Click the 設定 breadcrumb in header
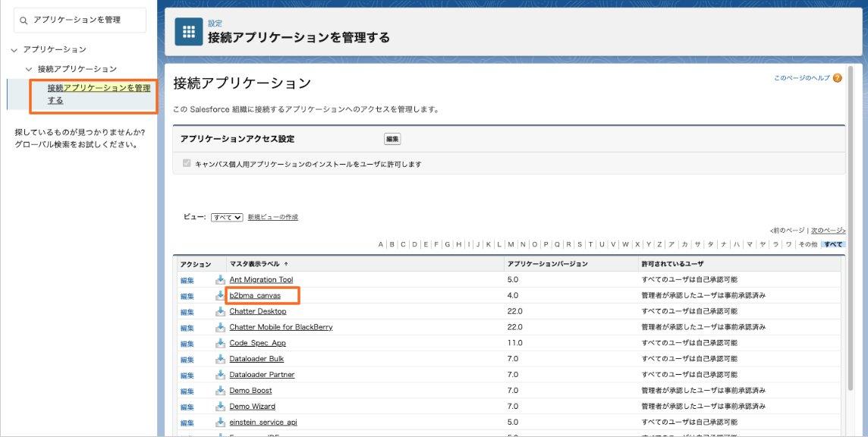 click(x=215, y=24)
